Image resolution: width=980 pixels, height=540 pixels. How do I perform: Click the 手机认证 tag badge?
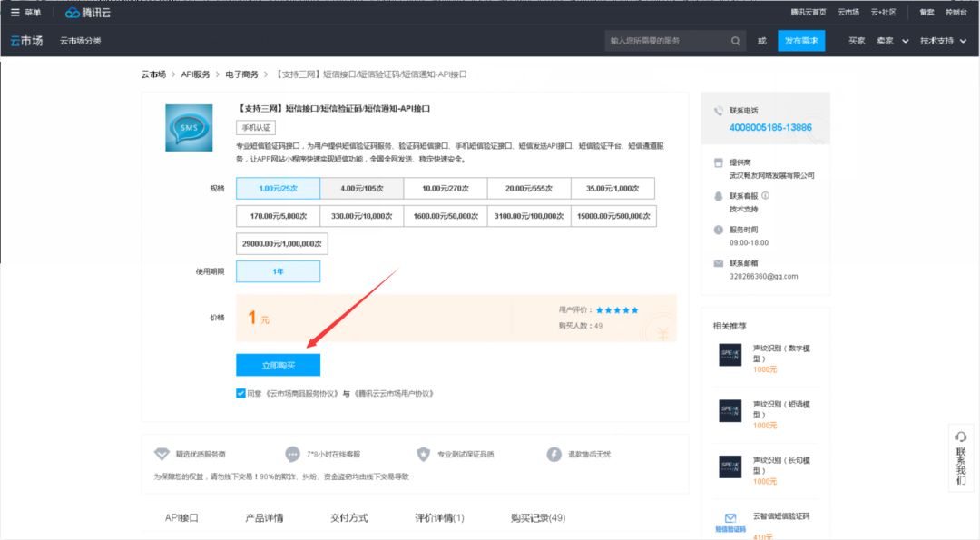[256, 127]
